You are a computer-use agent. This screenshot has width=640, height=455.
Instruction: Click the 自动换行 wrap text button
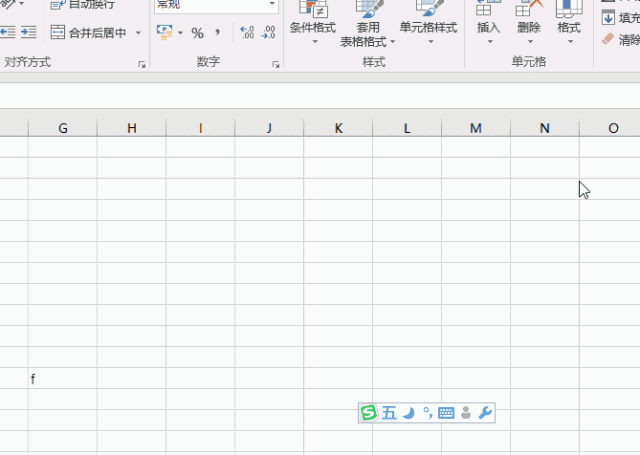(82, 4)
